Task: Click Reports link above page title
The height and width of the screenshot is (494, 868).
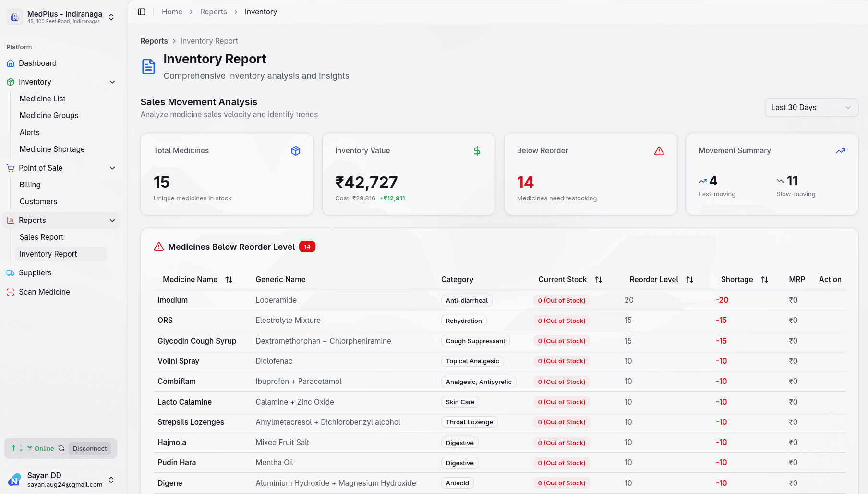Action: 154,41
